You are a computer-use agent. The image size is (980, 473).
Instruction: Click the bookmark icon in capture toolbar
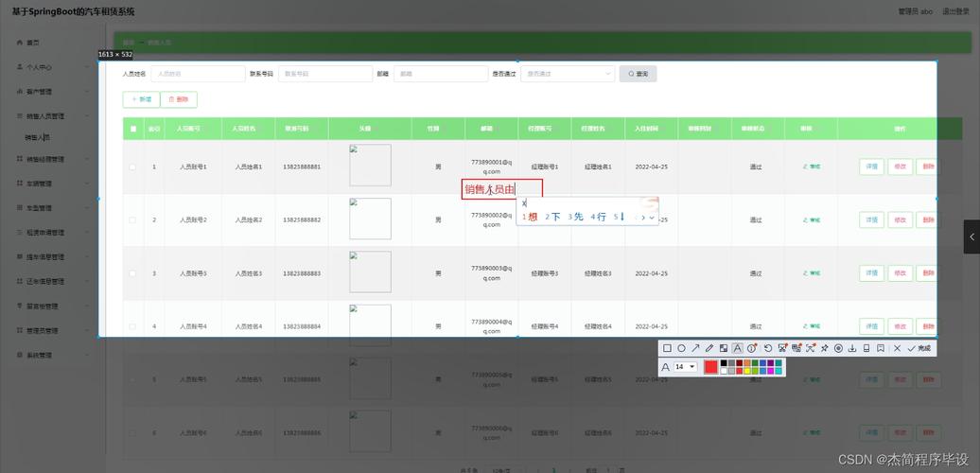click(881, 348)
